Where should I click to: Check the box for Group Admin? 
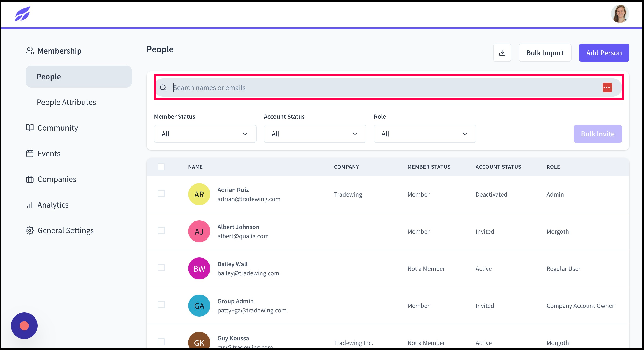tap(161, 305)
